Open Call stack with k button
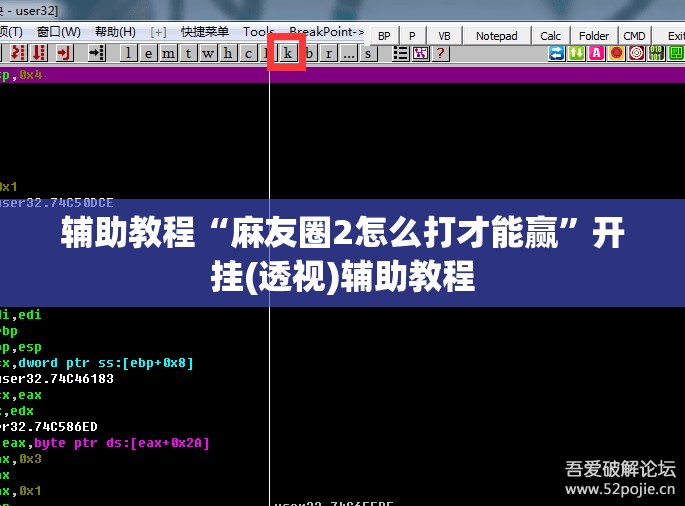Screen dimensions: 685x506 (x=287, y=53)
